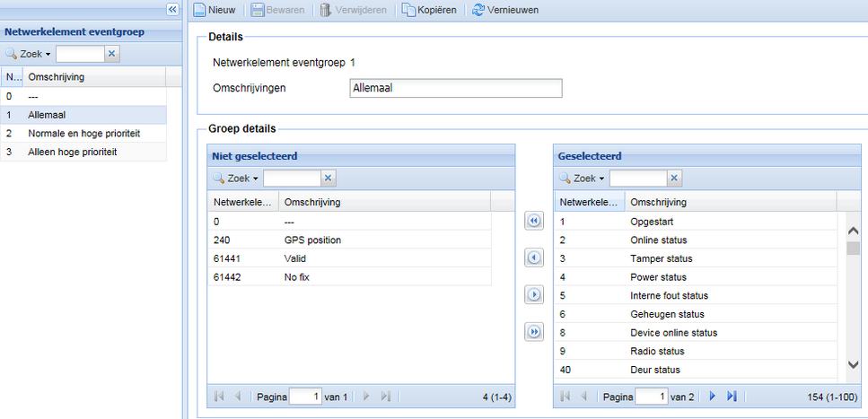Image resolution: width=868 pixels, height=419 pixels.
Task: Click the Vernieuwen refresh button
Action: pyautogui.click(x=504, y=10)
